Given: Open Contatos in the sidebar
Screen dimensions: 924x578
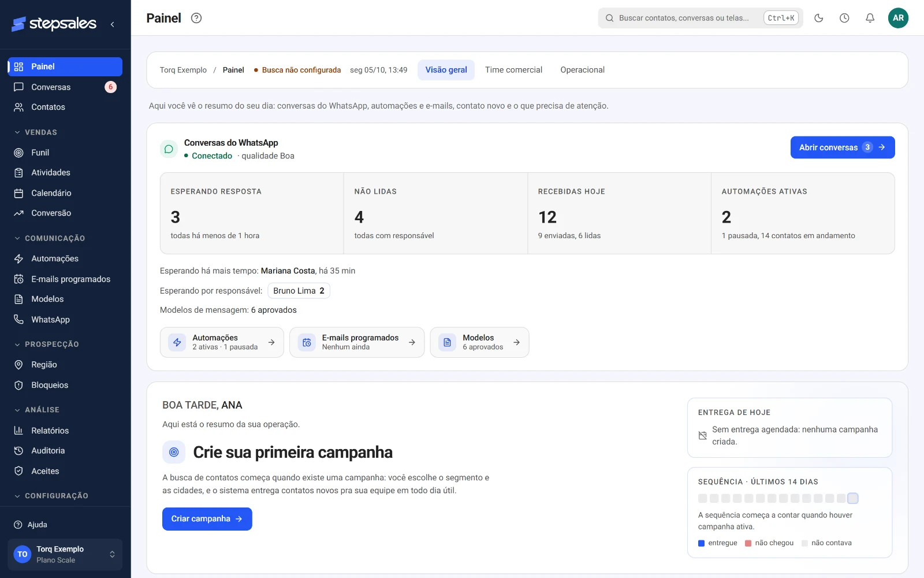Looking at the screenshot, I should tap(65, 107).
